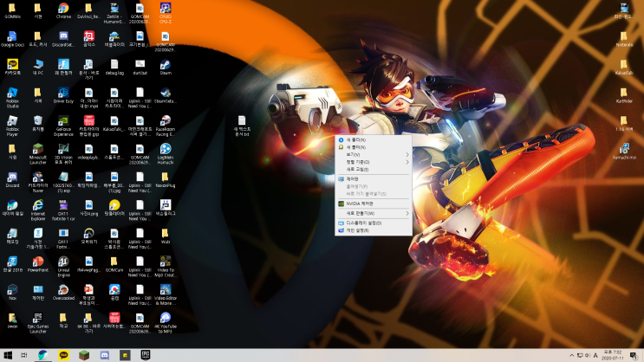Expand the 정렬 기준(O) submenu arrow

click(407, 162)
